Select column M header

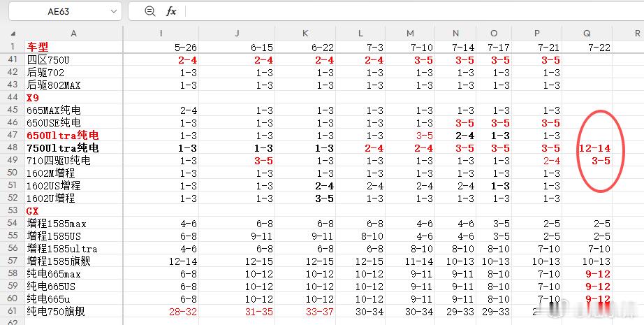410,34
